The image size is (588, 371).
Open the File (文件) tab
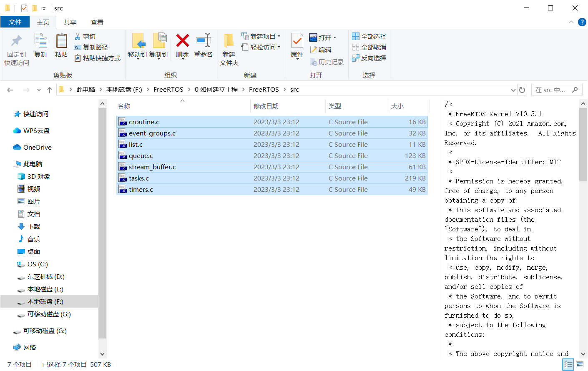pos(15,22)
